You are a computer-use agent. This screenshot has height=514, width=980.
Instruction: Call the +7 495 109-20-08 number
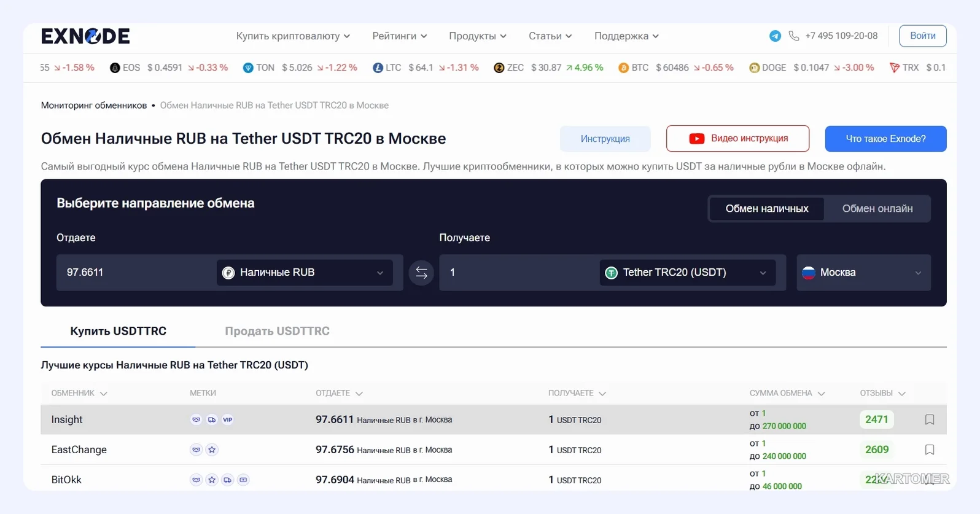pos(841,36)
